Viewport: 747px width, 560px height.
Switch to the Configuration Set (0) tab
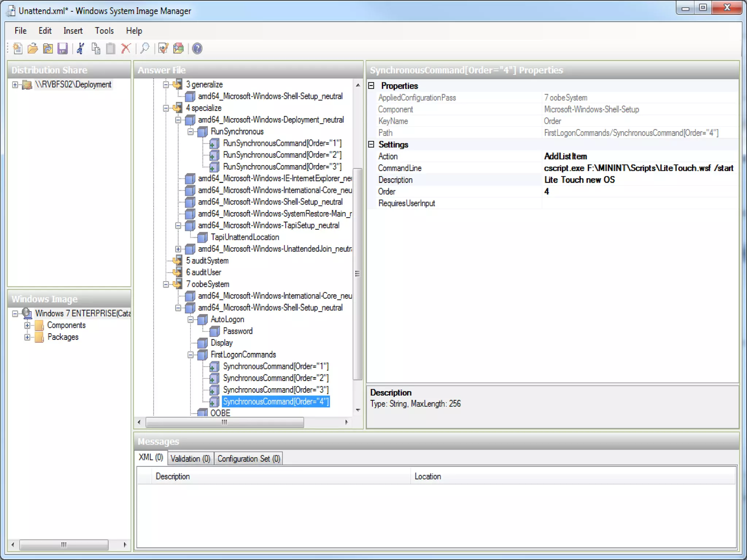coord(249,459)
